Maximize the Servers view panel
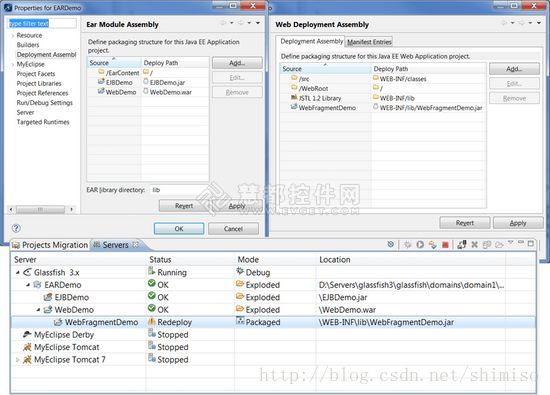This screenshot has height=395, width=550. pyautogui.click(x=531, y=243)
